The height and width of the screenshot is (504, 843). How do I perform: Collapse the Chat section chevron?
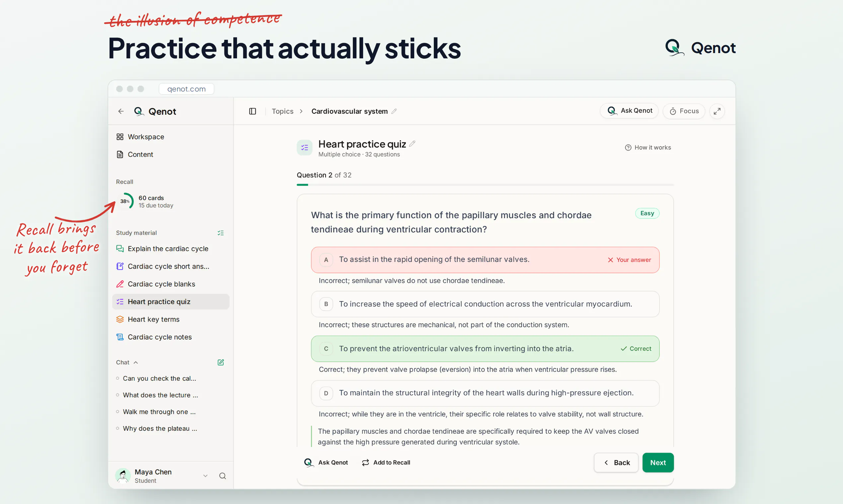(x=136, y=362)
